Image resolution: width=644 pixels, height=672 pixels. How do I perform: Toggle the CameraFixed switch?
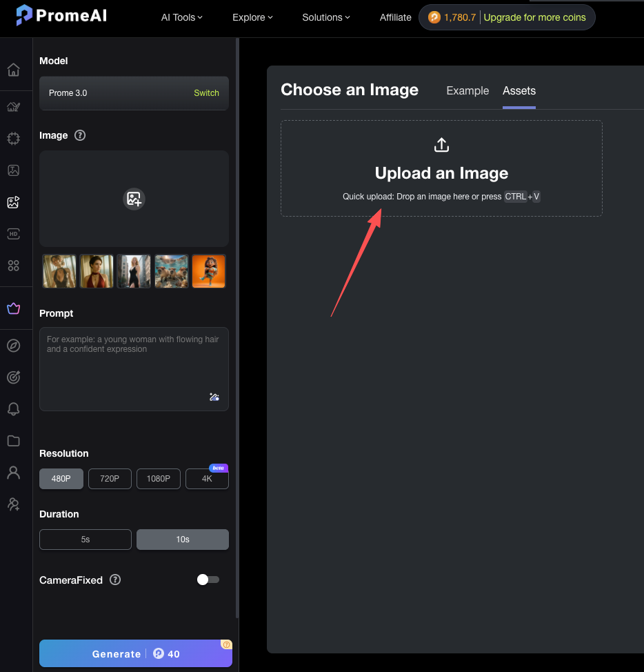(x=208, y=580)
